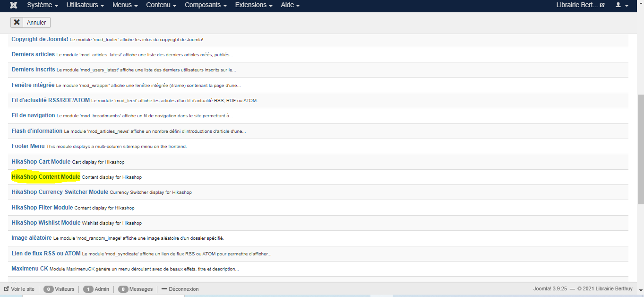The width and height of the screenshot is (644, 297).
Task: Select the Fenêtre intégrée module
Action: tap(33, 85)
